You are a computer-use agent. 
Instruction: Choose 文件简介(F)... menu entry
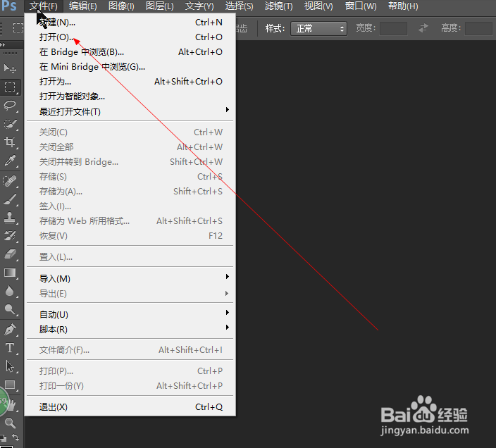(130, 350)
